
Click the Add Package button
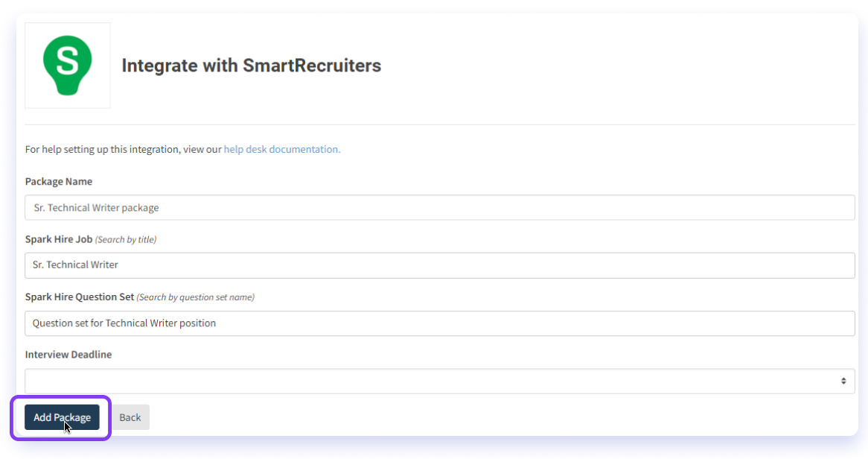[x=62, y=417]
